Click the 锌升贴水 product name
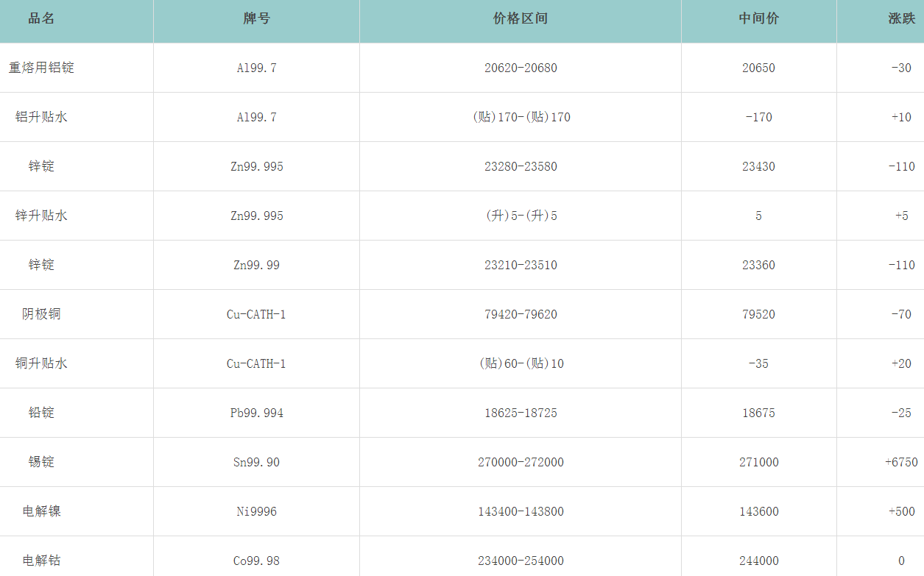 pos(41,216)
